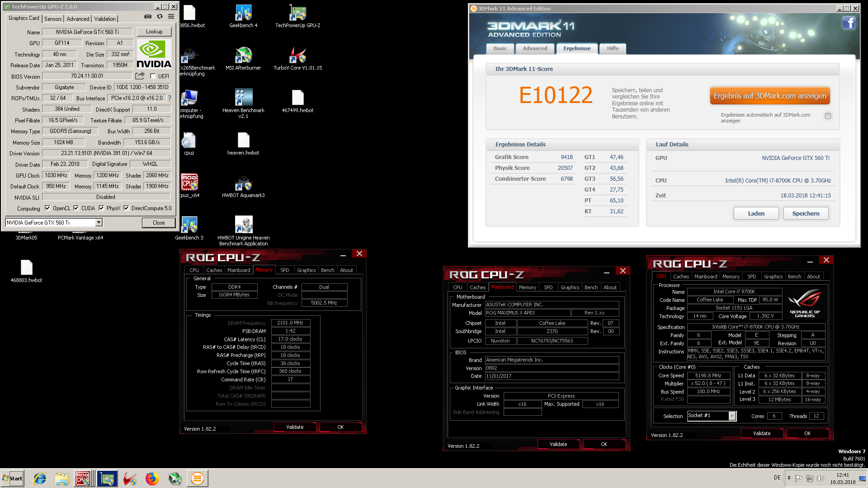
Task: Select 468803.hwbot file on desktop
Action: tap(26, 271)
